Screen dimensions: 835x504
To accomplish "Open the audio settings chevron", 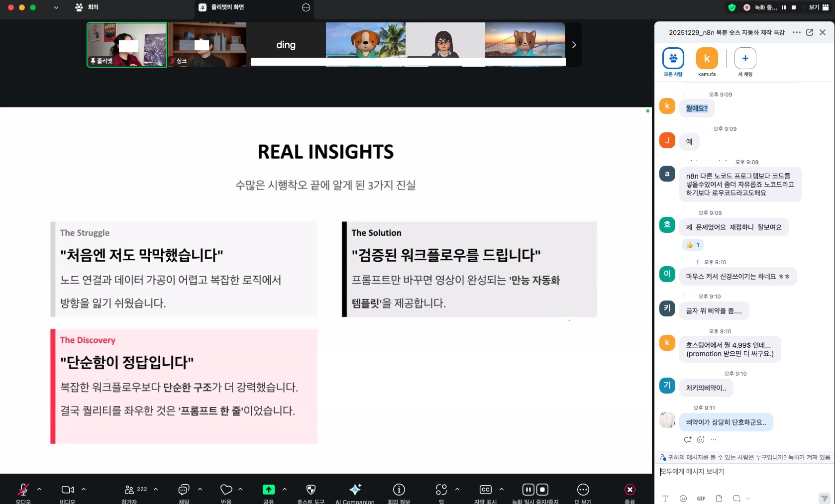I will [39, 490].
